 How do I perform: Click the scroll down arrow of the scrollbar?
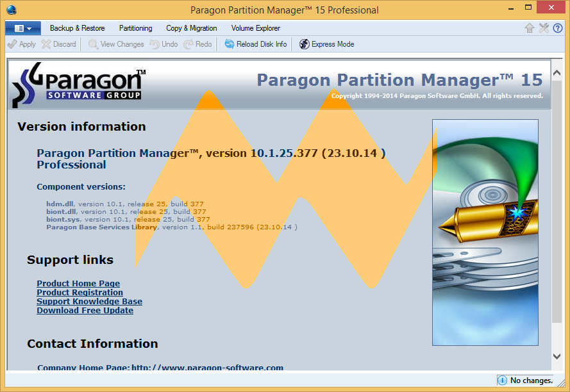click(557, 356)
